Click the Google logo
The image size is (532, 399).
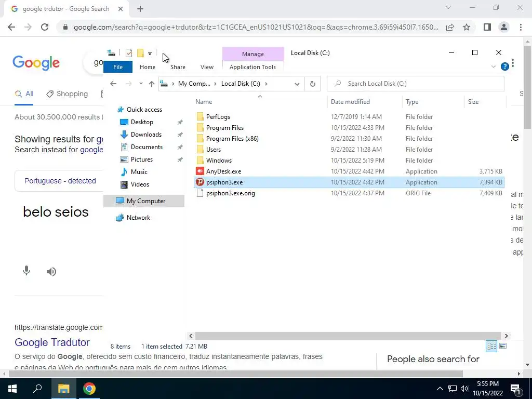click(x=36, y=63)
